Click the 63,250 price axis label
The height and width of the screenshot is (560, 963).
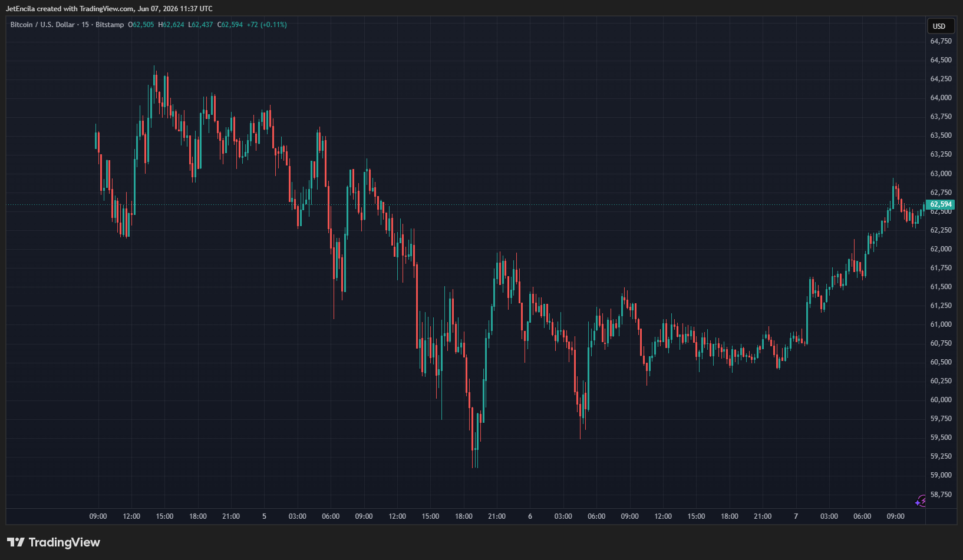[941, 154]
